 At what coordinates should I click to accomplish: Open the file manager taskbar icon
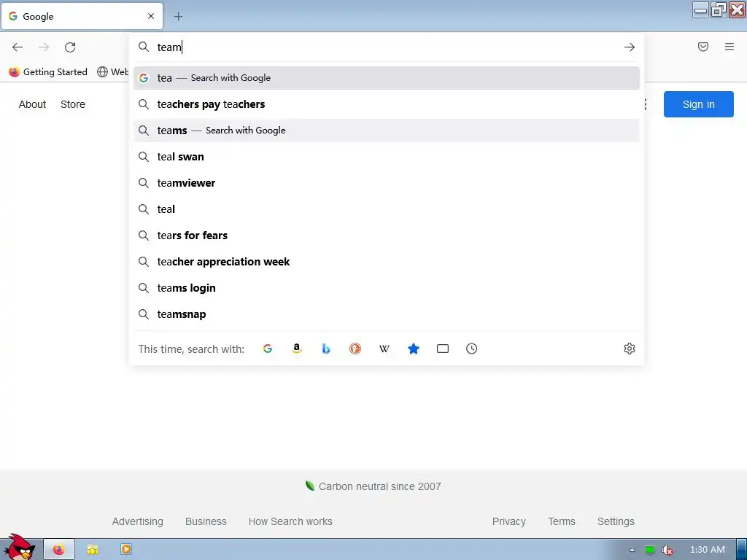click(x=93, y=550)
